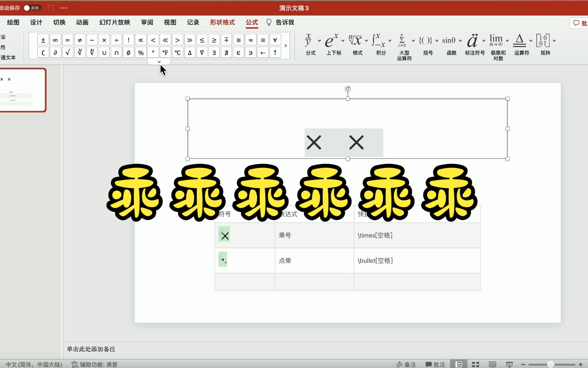Viewport: 588px width, 368px height.
Task: Insert the multiplication × symbol from gallery
Action: point(104,40)
